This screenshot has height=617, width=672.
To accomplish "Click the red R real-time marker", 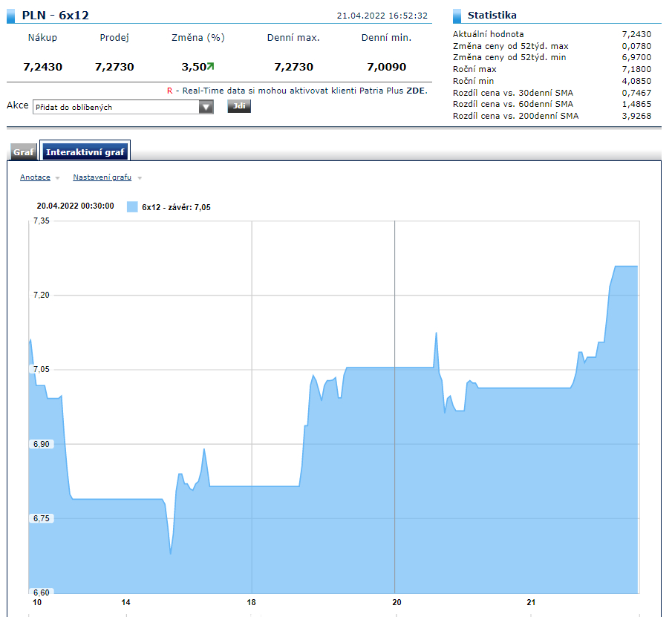I will point(169,91).
